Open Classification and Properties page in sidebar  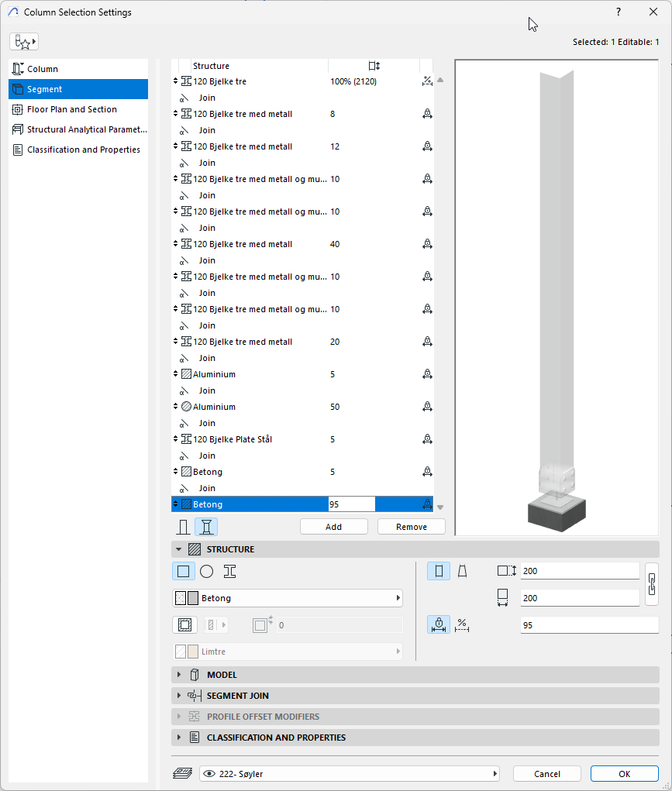pyautogui.click(x=83, y=150)
